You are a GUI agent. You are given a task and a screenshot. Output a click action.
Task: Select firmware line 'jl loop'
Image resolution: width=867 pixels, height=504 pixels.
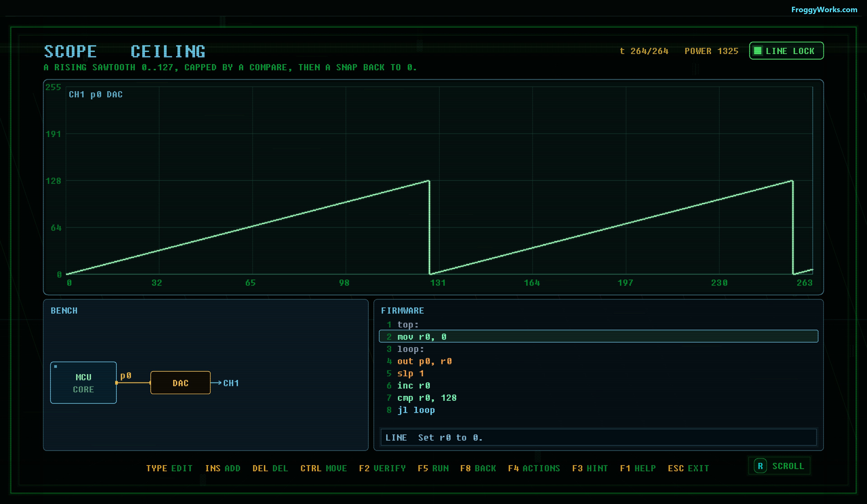pos(598,410)
